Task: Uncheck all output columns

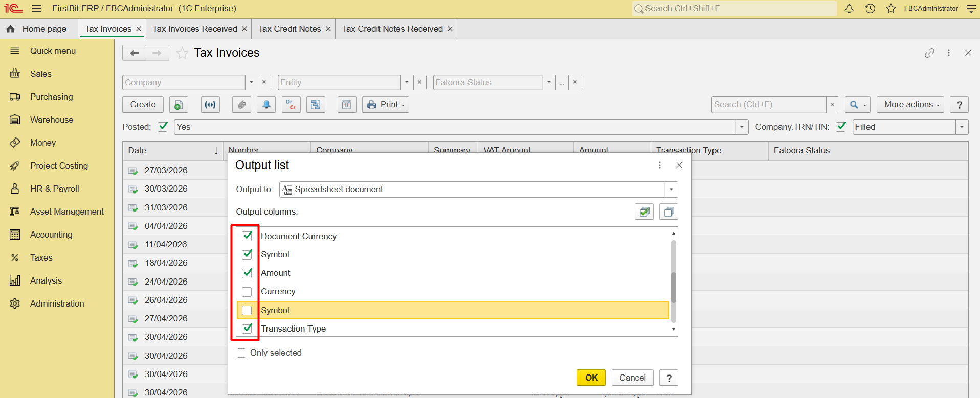Action: 669,212
